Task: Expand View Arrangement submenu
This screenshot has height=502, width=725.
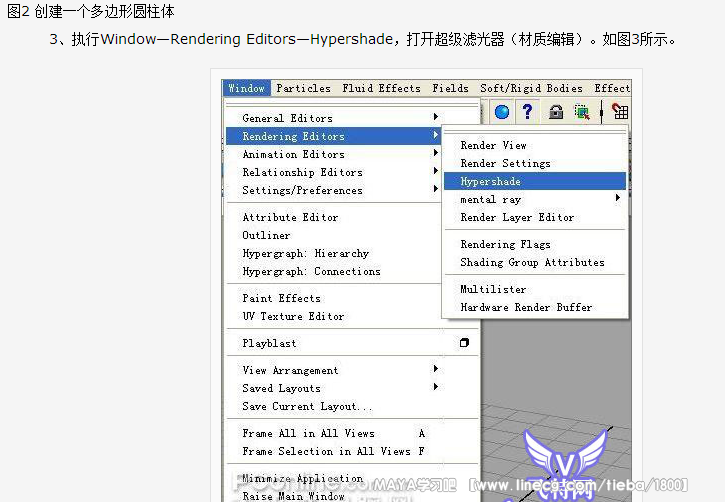Action: tap(352, 370)
